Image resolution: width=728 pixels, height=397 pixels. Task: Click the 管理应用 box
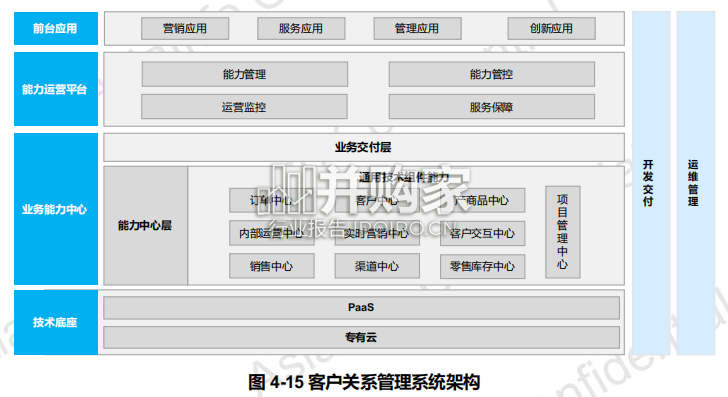[x=417, y=28]
